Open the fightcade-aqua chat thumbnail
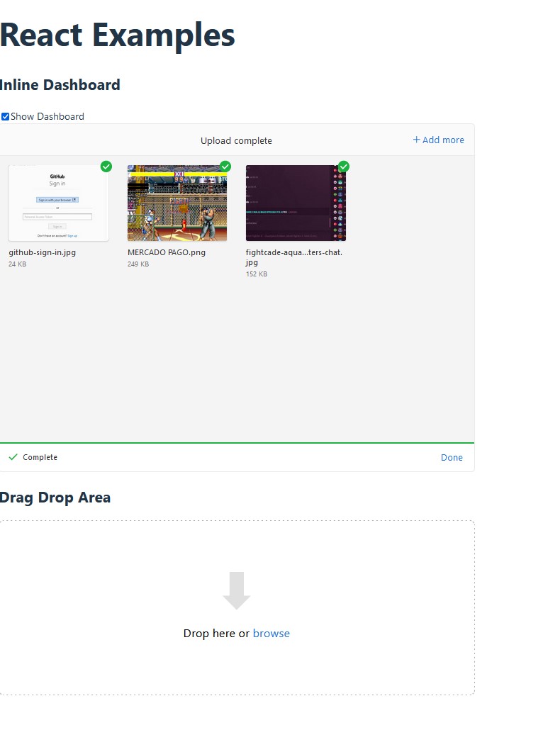This screenshot has width=560, height=747. (296, 203)
